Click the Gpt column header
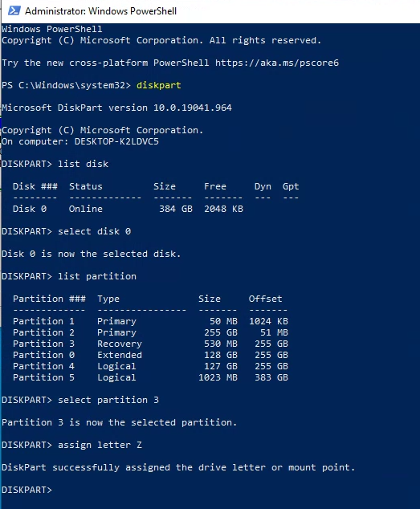The width and height of the screenshot is (420, 509). pyautogui.click(x=291, y=186)
